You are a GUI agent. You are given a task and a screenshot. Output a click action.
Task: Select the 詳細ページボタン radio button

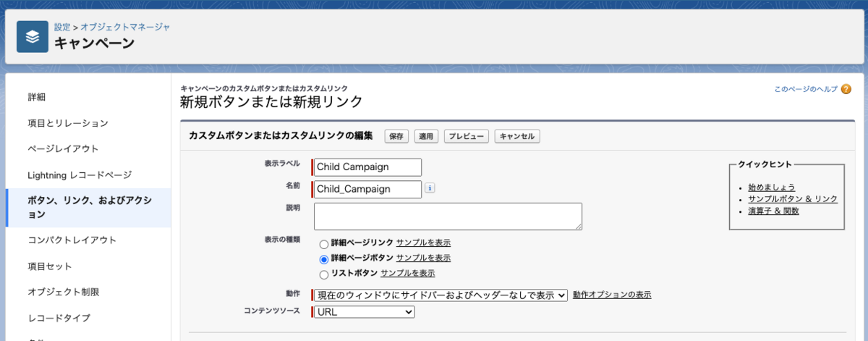click(x=324, y=258)
